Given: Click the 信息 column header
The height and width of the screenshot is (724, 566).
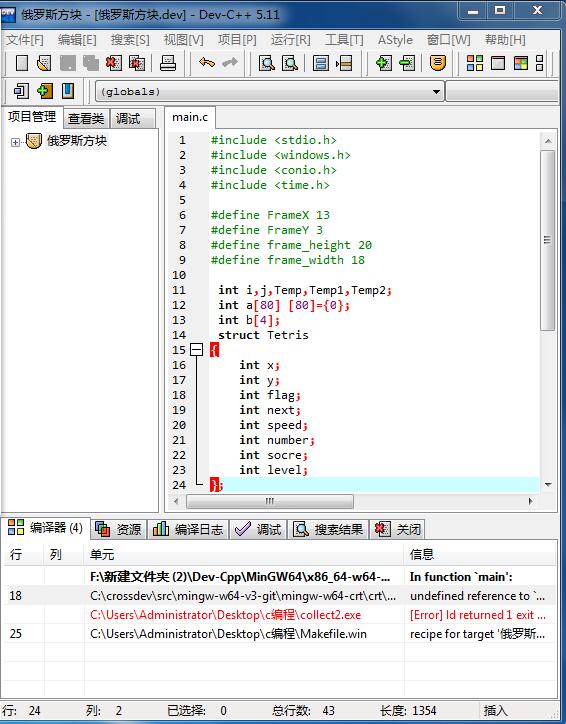Looking at the screenshot, I should click(480, 554).
